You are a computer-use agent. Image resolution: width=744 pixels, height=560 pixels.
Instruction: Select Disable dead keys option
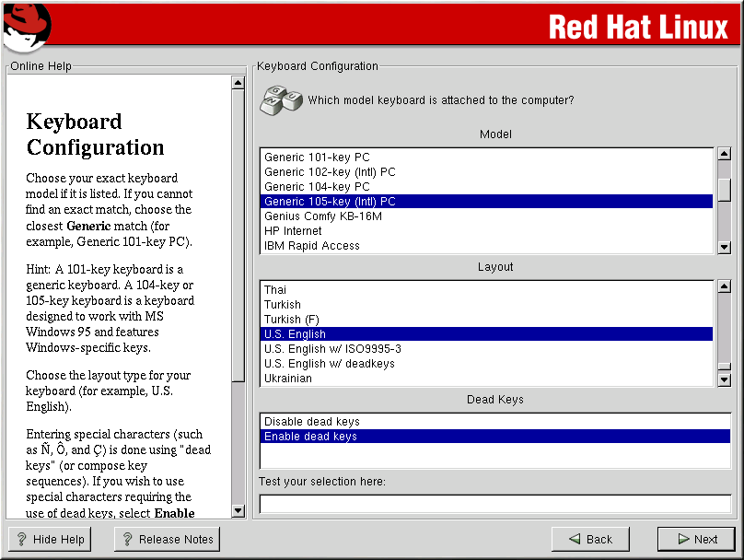[312, 422]
